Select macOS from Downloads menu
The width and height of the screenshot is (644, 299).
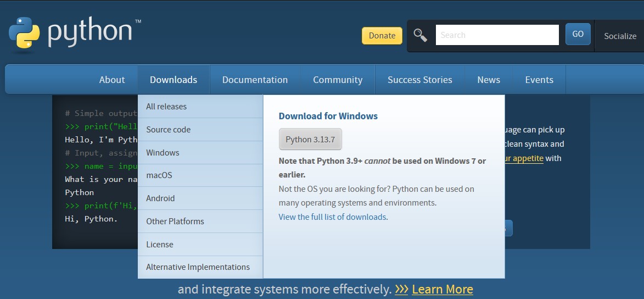coord(159,175)
